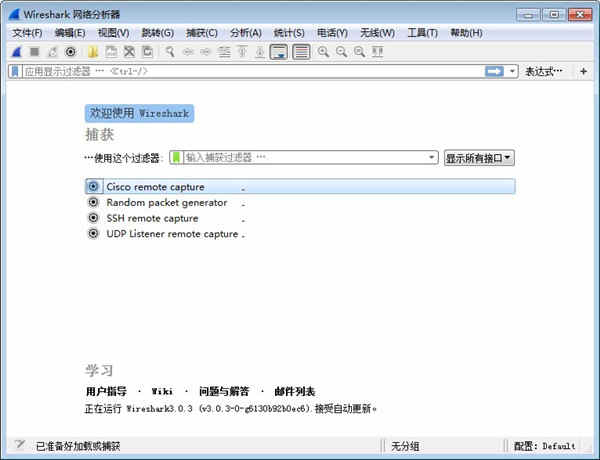Click the 无分组 status bar entry
Screen dimensions: 600x460
(405, 446)
